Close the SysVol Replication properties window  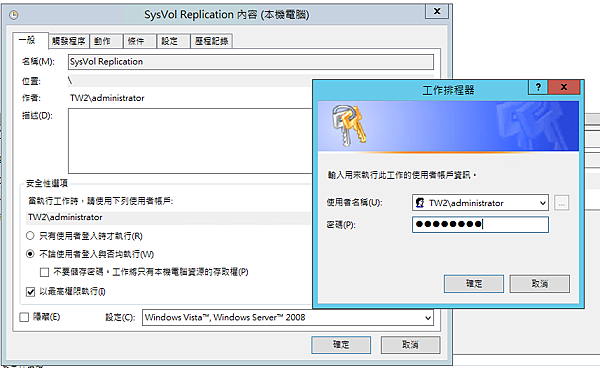(437, 11)
